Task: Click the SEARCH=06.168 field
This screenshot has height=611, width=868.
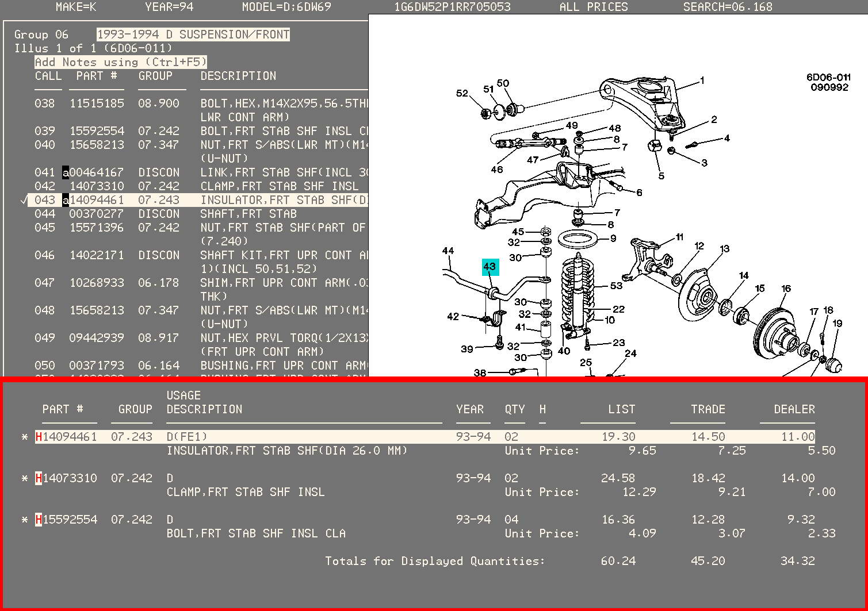Action: point(728,7)
